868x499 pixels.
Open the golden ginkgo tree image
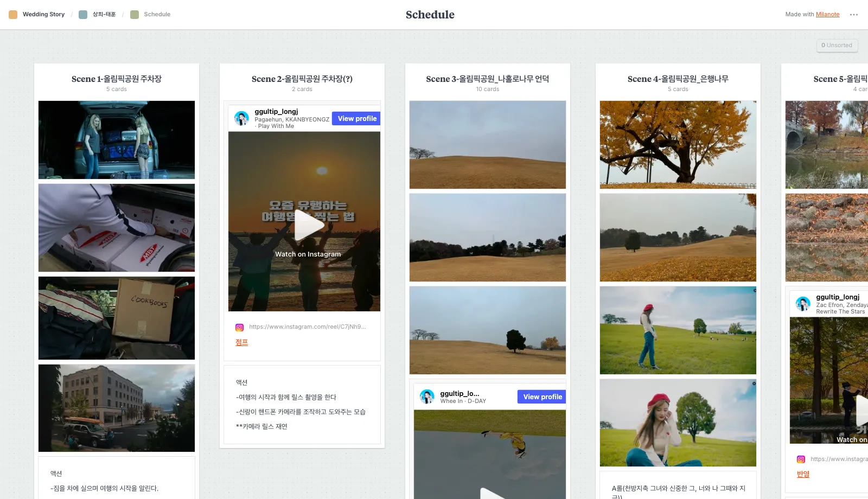click(678, 145)
